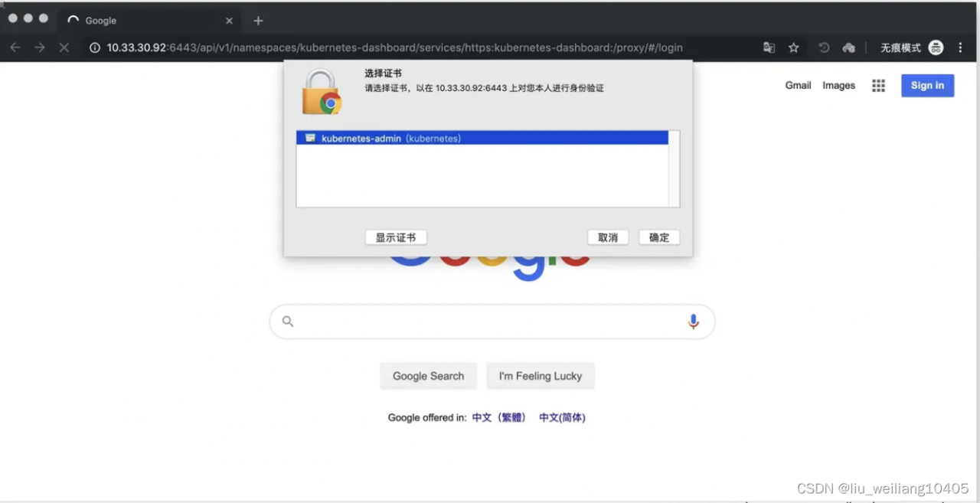Click the cloud extension icon
Screen dimensions: 980x503
848,47
